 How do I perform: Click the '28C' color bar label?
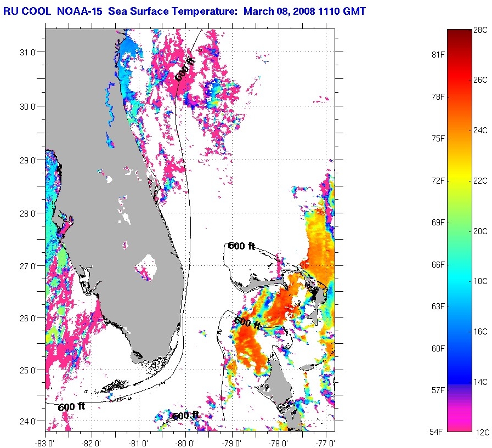pos(480,30)
